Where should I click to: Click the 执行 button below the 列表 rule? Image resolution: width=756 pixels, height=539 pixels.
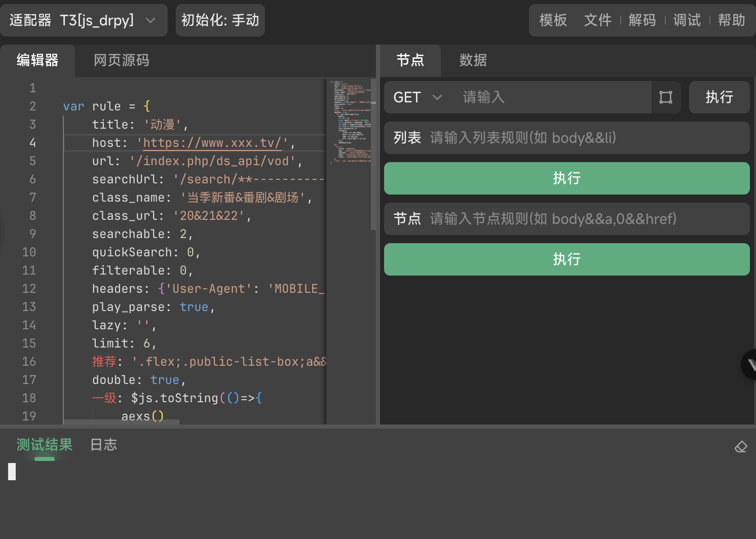click(x=566, y=178)
